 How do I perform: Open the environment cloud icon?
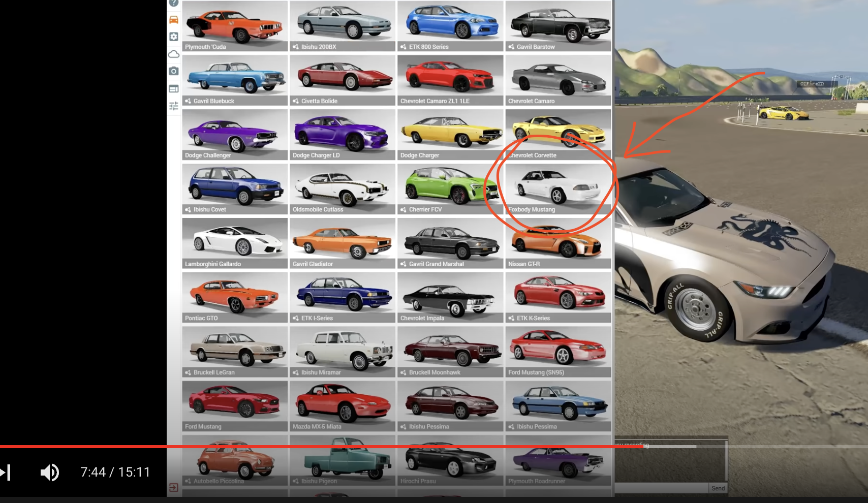tap(174, 54)
